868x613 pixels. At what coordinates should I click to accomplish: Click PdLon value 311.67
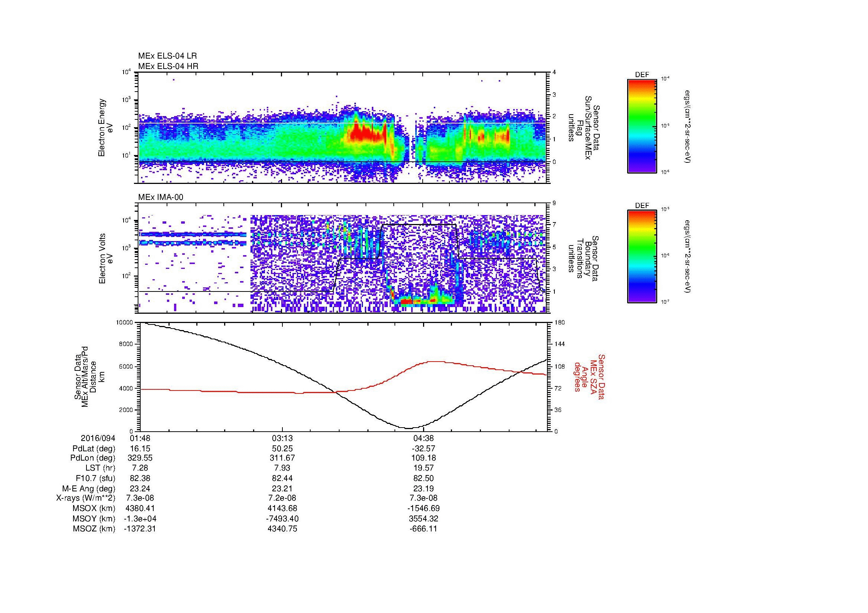282,458
